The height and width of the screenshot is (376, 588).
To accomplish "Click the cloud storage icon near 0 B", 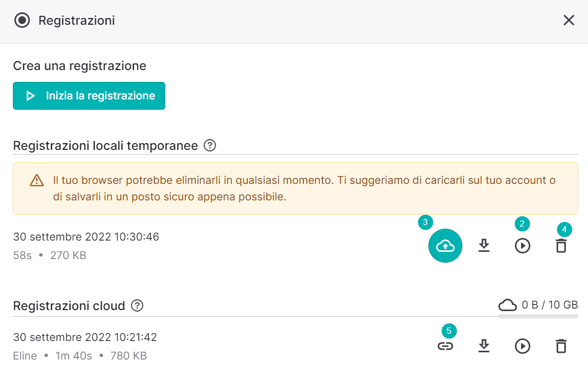I will pos(507,305).
